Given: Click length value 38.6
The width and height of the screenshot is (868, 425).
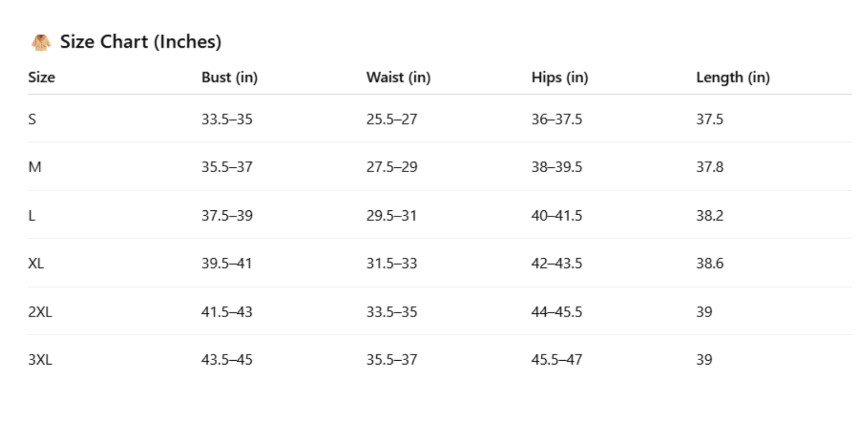Looking at the screenshot, I should 709,264.
